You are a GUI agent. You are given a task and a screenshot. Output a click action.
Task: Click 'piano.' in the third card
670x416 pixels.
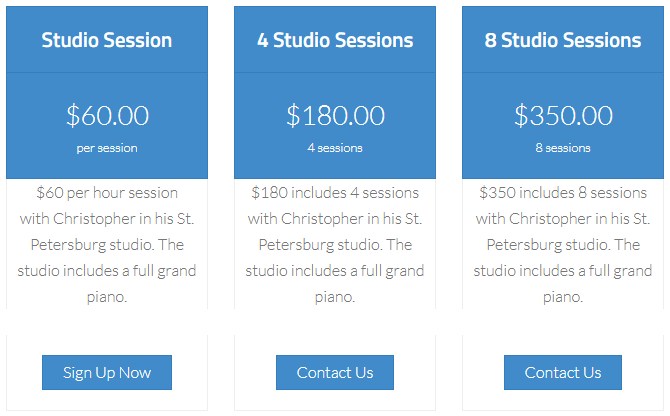563,297
